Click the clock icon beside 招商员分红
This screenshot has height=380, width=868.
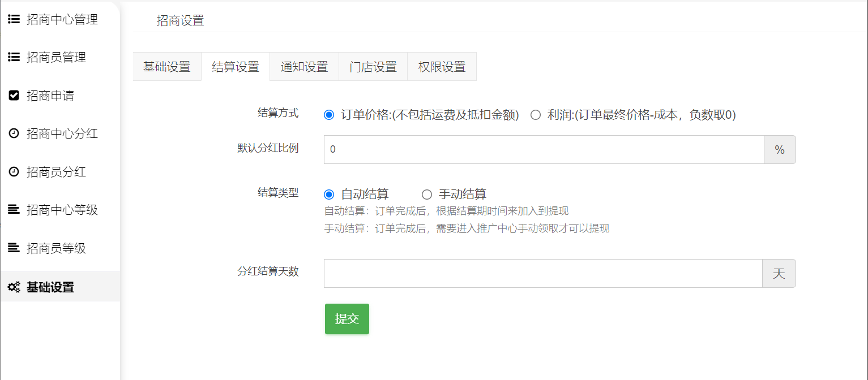pyautogui.click(x=14, y=172)
